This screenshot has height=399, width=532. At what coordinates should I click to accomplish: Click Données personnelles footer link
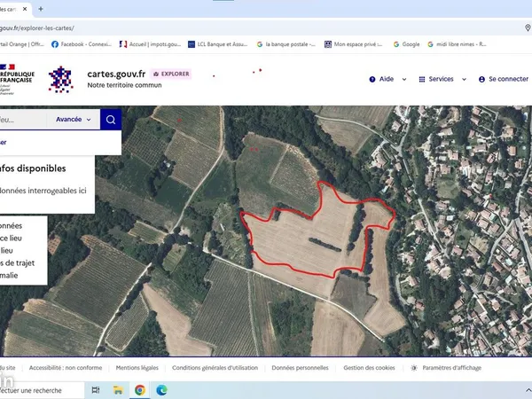300,368
